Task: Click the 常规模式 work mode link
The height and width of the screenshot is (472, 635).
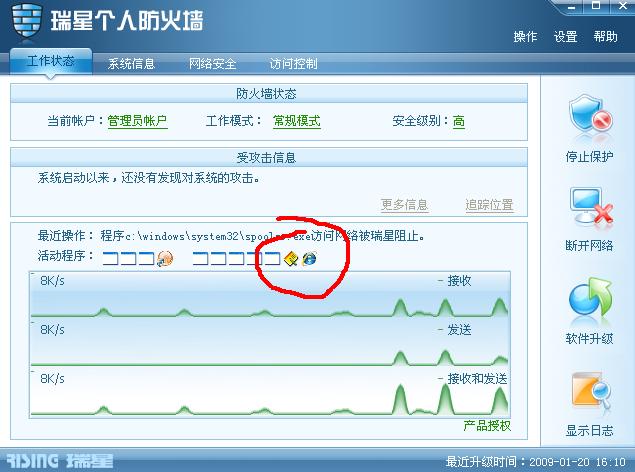Action: [x=296, y=121]
